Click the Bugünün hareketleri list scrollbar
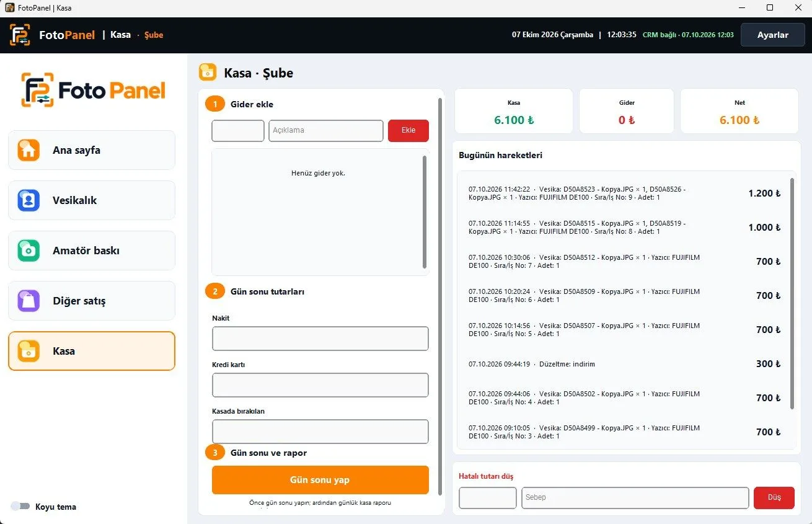Screen dimensions: 812x524 792,294
